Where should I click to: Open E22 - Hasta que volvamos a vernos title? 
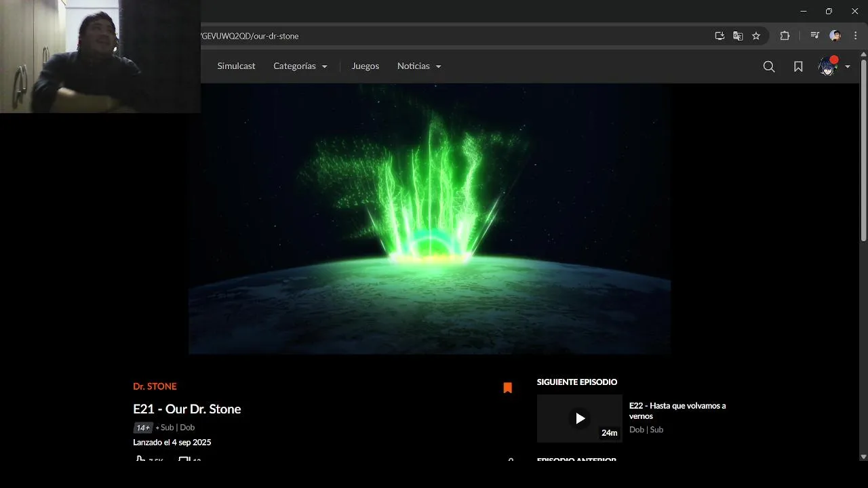pos(677,411)
